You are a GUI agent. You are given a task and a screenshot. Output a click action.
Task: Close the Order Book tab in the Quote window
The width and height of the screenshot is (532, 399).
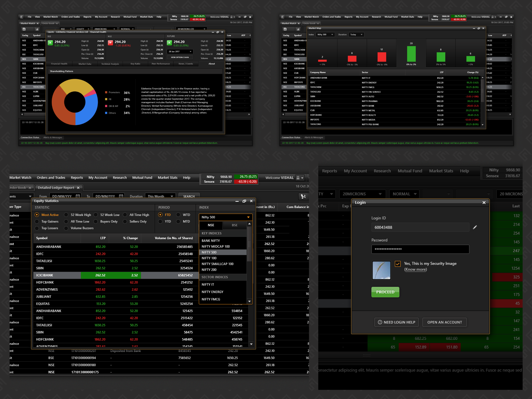pyautogui.click(x=57, y=23)
